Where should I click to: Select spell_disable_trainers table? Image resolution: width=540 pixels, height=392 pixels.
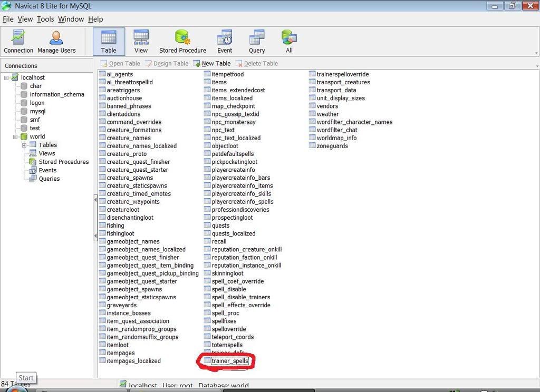point(237,297)
